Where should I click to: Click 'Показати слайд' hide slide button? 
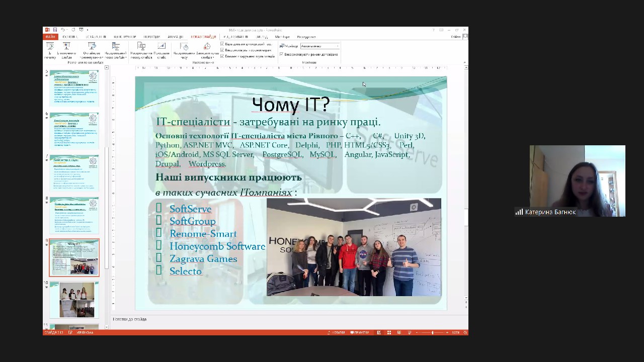(x=161, y=51)
